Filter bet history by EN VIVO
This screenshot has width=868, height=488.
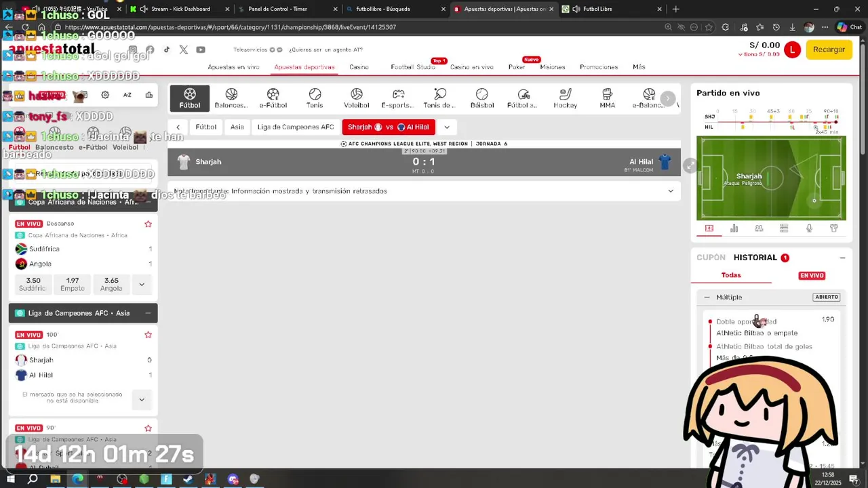pyautogui.click(x=812, y=275)
